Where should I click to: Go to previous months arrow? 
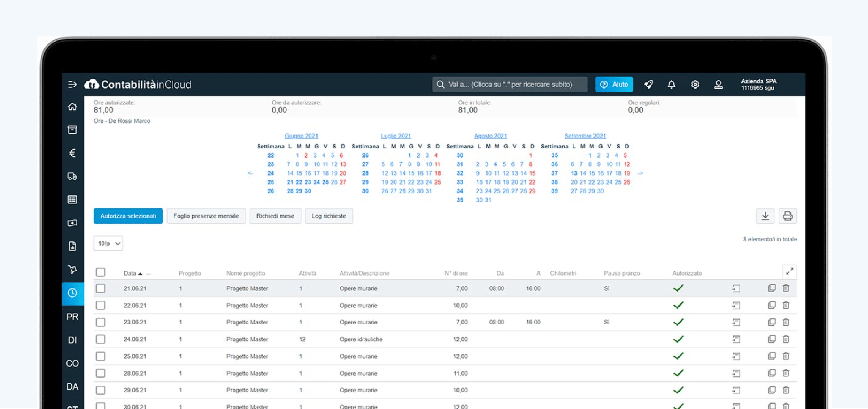[x=250, y=173]
